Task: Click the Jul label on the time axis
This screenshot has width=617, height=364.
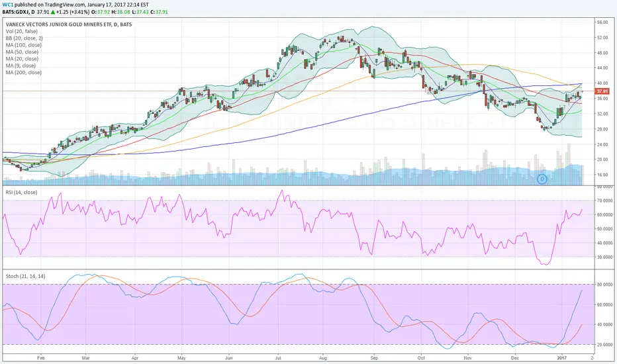Action: pyautogui.click(x=278, y=359)
